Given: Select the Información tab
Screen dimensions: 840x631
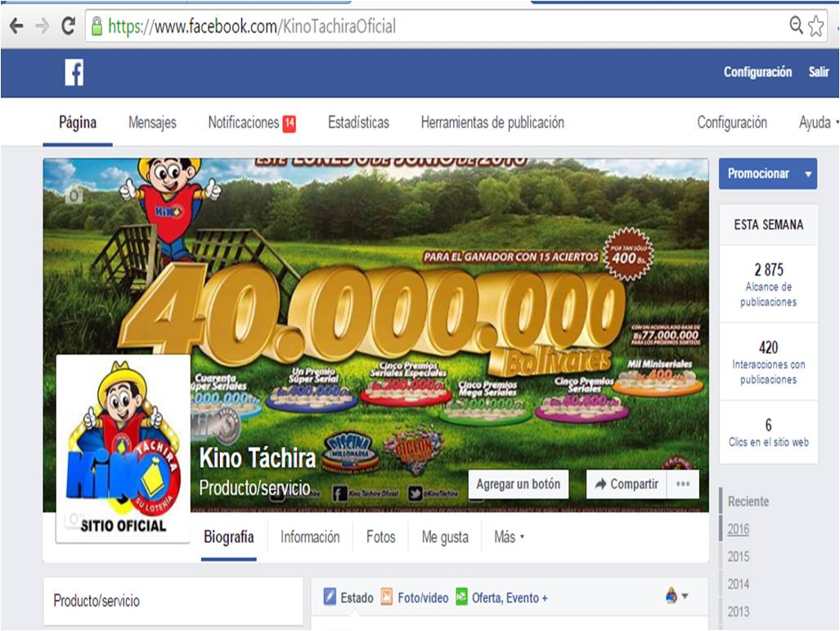Looking at the screenshot, I should pyautogui.click(x=310, y=537).
